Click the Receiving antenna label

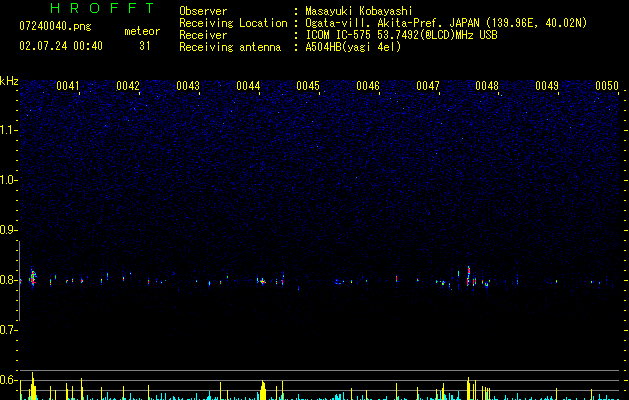tap(230, 47)
